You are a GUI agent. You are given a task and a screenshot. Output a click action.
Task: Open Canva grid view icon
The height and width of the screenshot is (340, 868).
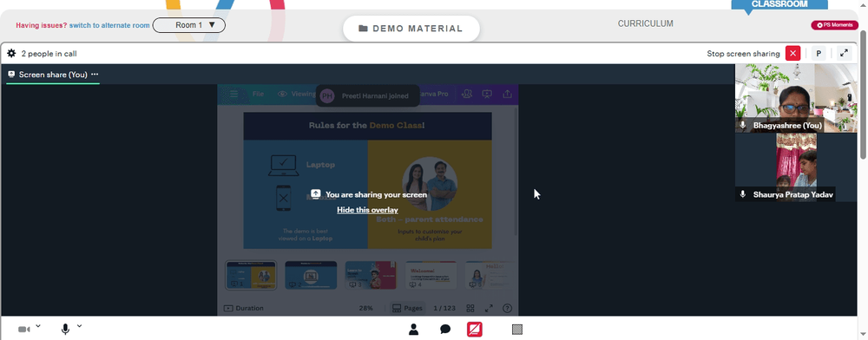(470, 308)
